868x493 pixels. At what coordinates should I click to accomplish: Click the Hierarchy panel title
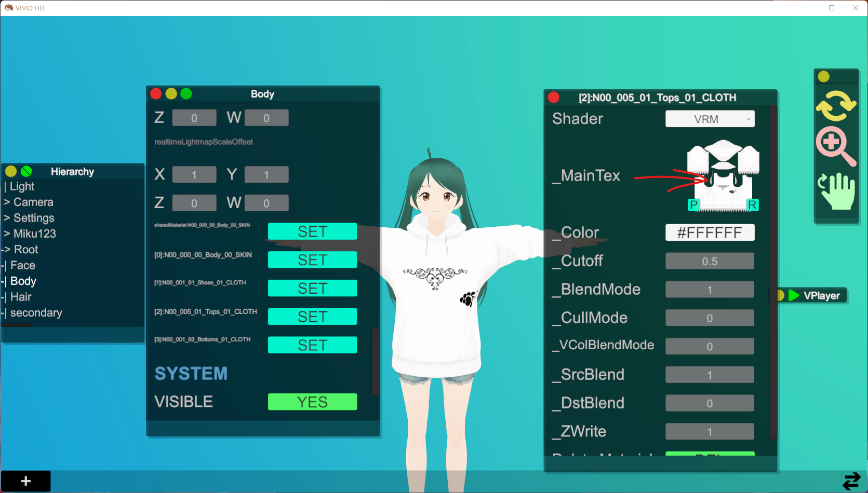click(x=72, y=171)
